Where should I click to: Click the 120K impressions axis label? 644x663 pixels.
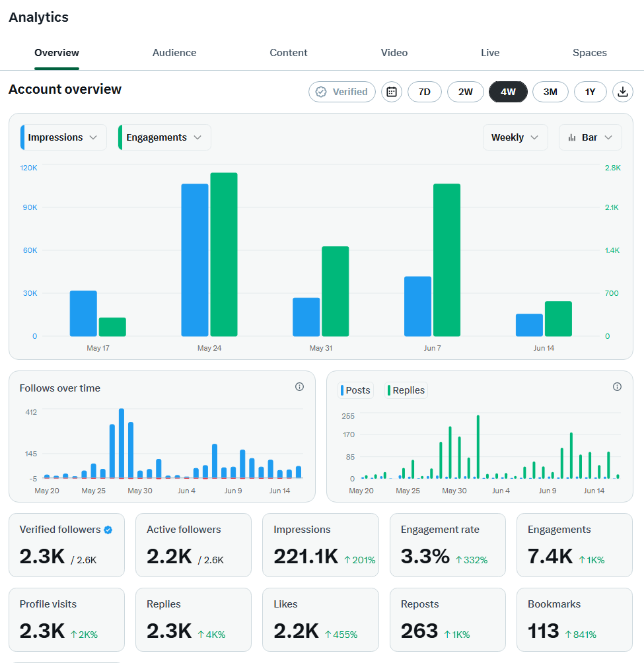(29, 168)
